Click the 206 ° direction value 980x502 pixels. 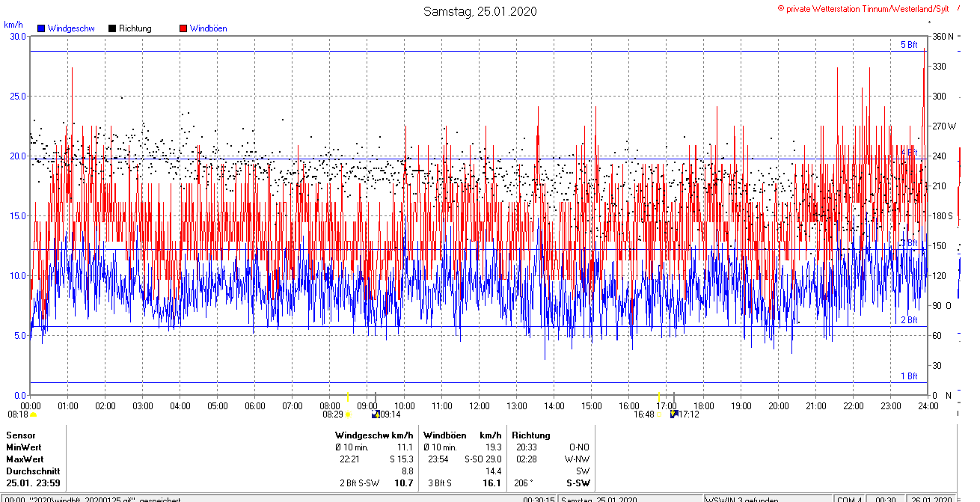[x=524, y=483]
